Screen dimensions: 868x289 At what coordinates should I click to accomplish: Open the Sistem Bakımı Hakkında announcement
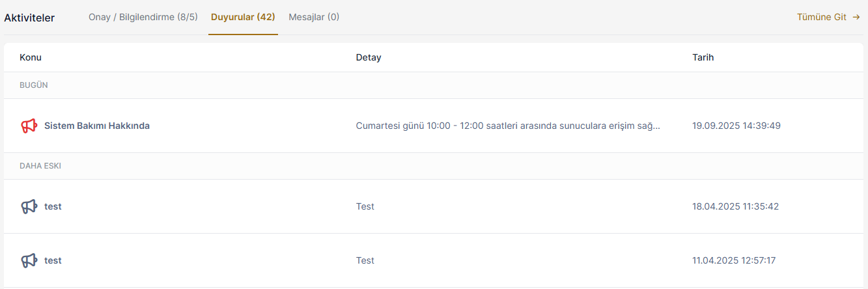click(97, 126)
